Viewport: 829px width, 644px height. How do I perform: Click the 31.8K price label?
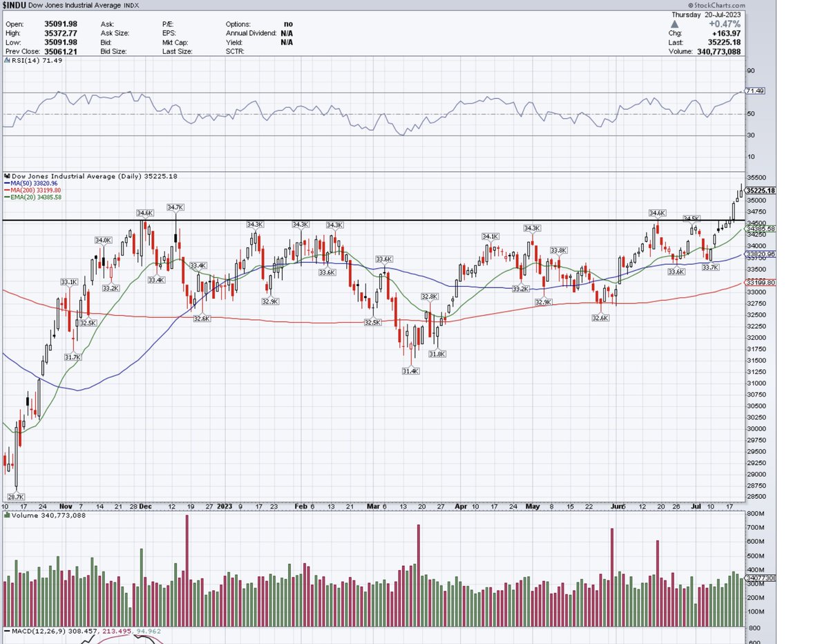[437, 353]
